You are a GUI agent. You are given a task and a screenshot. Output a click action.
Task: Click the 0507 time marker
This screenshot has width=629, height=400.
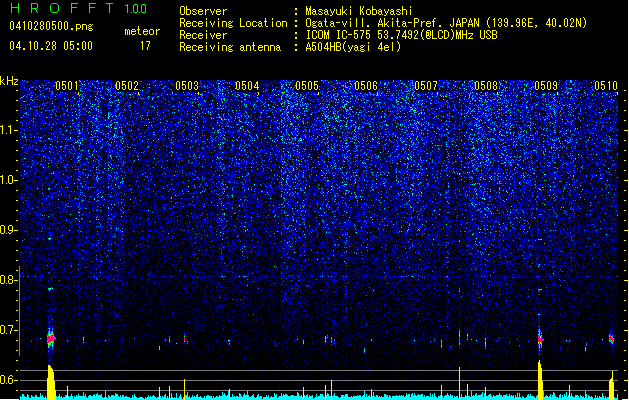pyautogui.click(x=426, y=86)
